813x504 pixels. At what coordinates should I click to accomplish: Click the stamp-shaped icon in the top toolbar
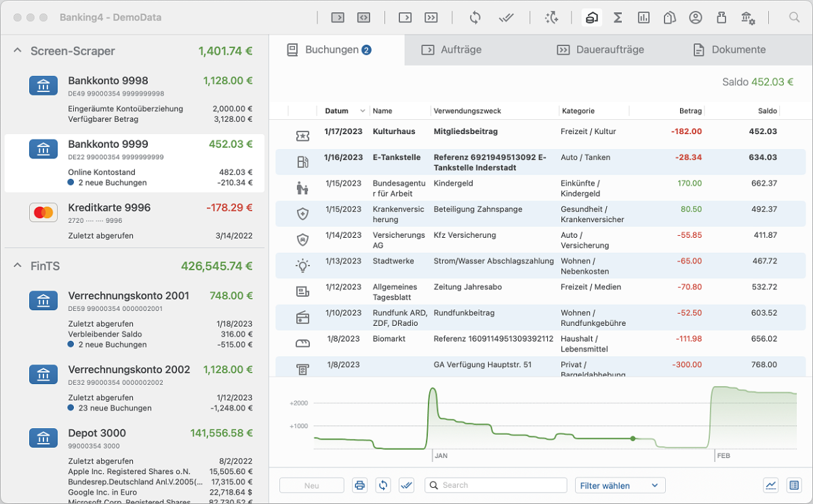click(x=721, y=18)
